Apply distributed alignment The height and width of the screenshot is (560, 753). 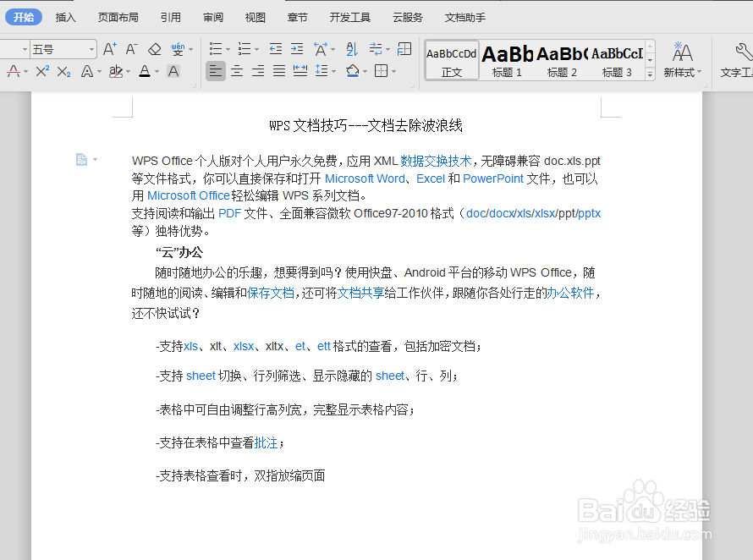coord(300,72)
